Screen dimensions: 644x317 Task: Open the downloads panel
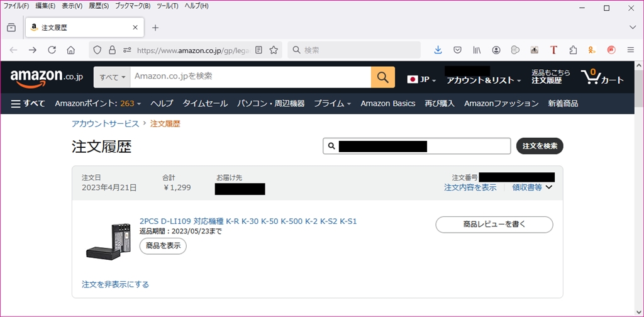click(438, 50)
